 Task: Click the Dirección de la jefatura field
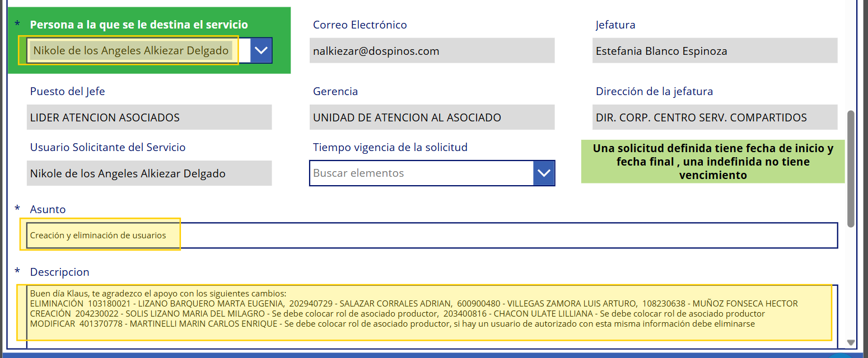(x=714, y=117)
